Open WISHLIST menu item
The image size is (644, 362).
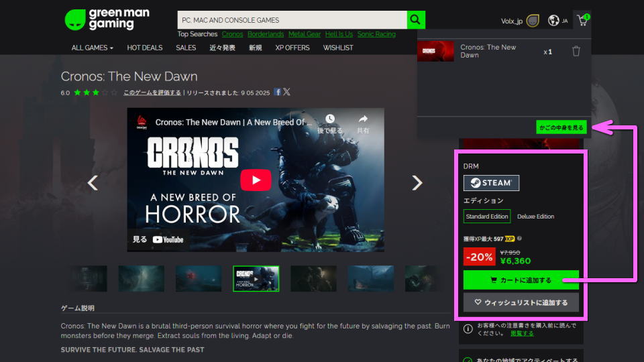pos(338,48)
